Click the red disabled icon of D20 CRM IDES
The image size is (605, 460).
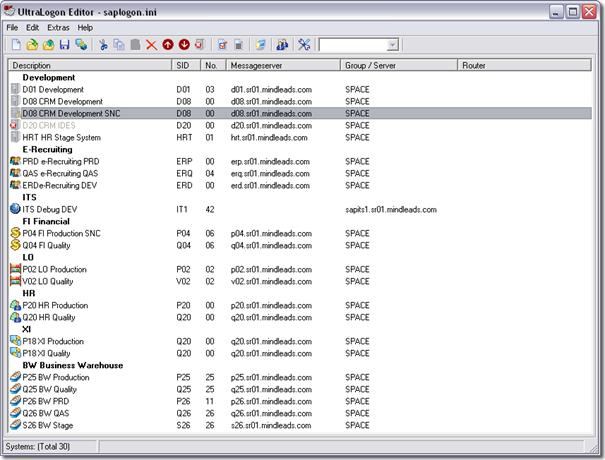[15, 125]
